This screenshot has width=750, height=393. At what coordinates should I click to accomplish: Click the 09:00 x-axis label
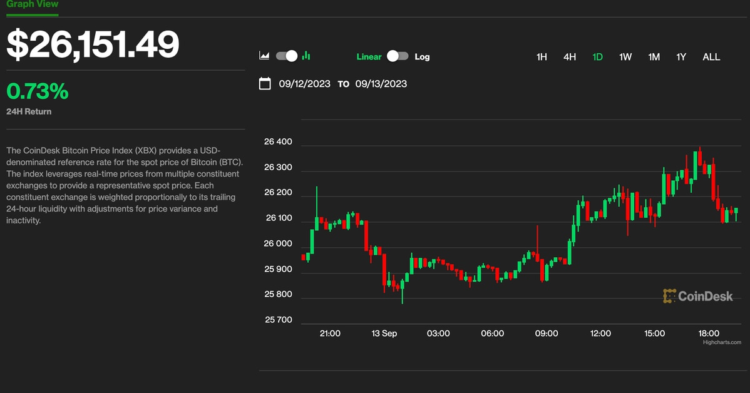[x=546, y=333]
